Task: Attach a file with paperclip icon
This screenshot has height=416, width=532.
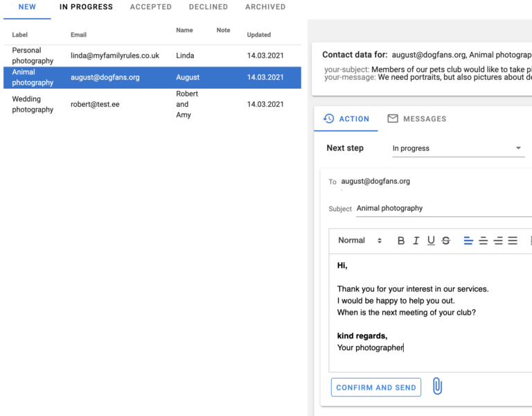Action: 437,386
